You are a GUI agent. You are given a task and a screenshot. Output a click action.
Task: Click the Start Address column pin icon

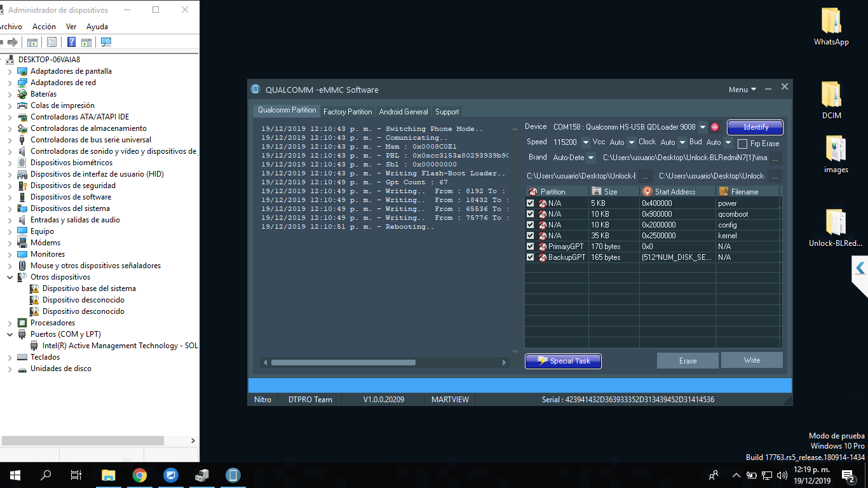pyautogui.click(x=648, y=191)
